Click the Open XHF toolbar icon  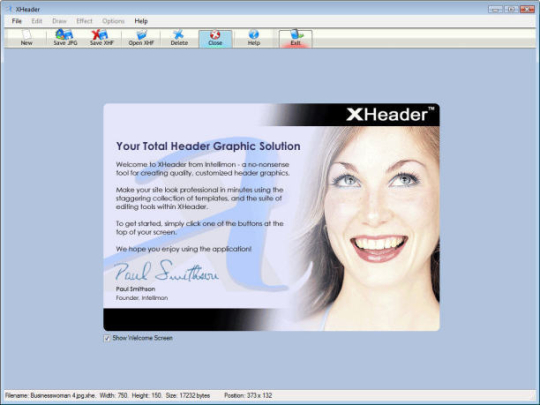(141, 38)
